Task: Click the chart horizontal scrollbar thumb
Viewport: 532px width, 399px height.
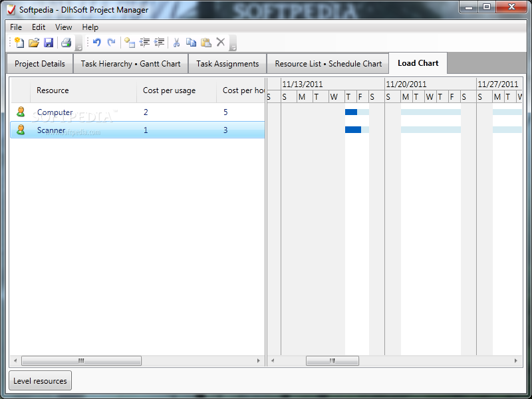Action: coord(332,360)
